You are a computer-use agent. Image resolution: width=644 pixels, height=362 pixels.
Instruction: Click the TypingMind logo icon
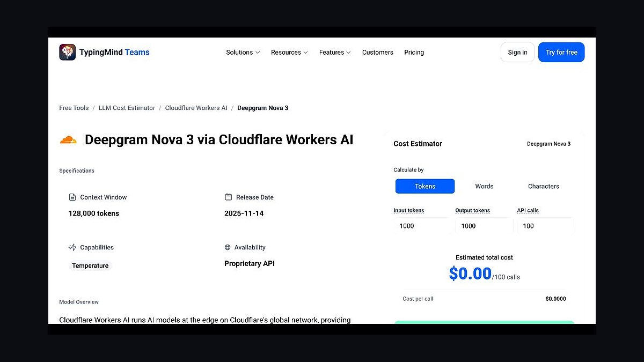pyautogui.click(x=68, y=52)
